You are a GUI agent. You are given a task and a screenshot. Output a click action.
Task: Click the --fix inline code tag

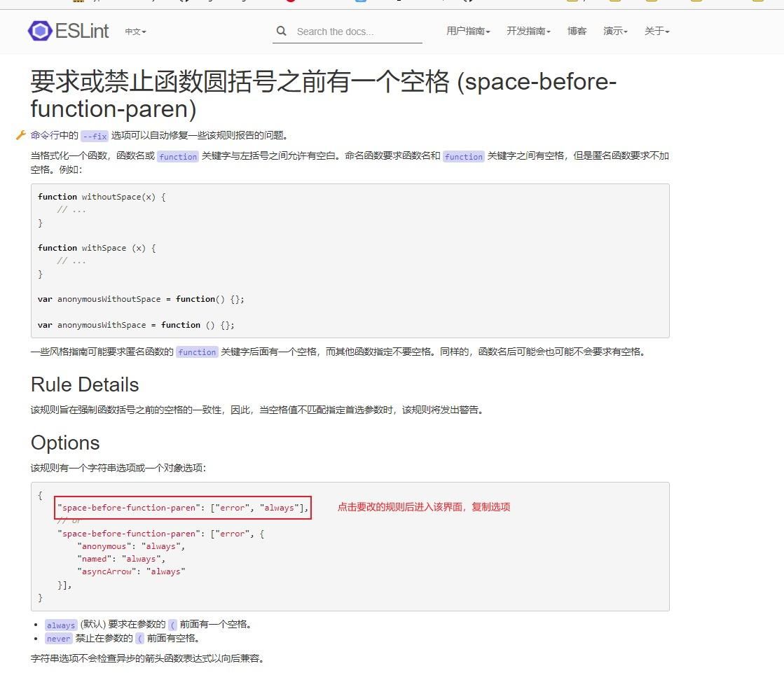(94, 137)
